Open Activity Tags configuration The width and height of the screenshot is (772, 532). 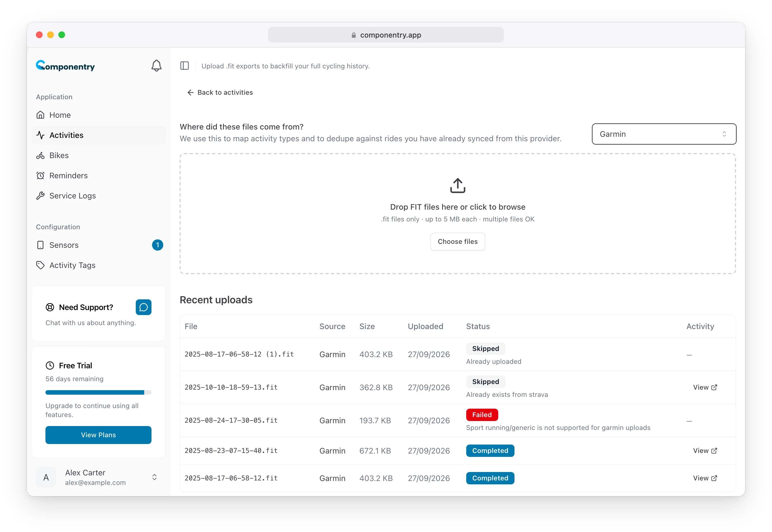(98, 265)
